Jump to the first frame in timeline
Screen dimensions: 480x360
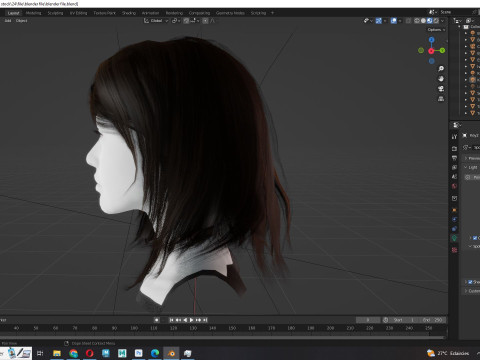(171, 320)
